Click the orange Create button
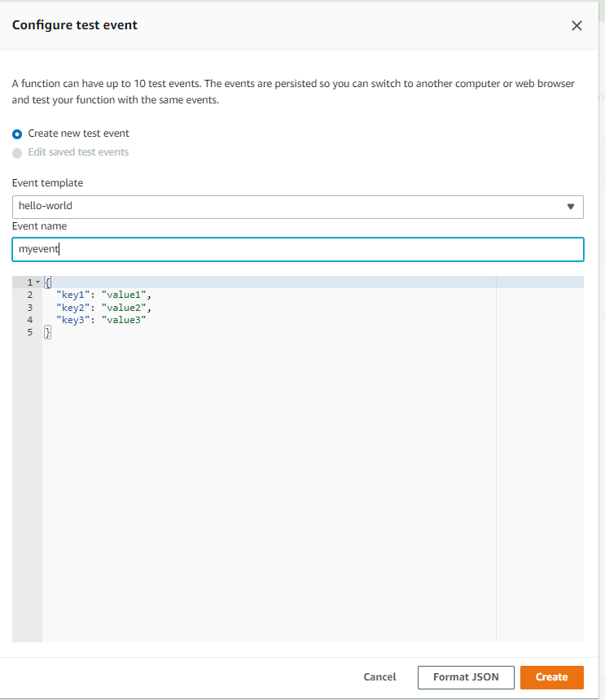The width and height of the screenshot is (605, 700). (551, 677)
